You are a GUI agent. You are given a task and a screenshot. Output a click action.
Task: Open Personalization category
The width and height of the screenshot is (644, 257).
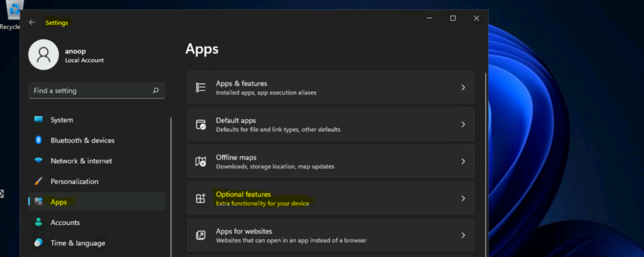tap(97, 181)
